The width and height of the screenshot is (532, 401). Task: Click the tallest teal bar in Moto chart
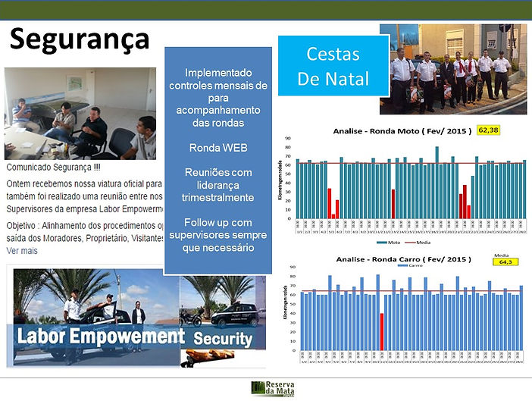point(437,183)
